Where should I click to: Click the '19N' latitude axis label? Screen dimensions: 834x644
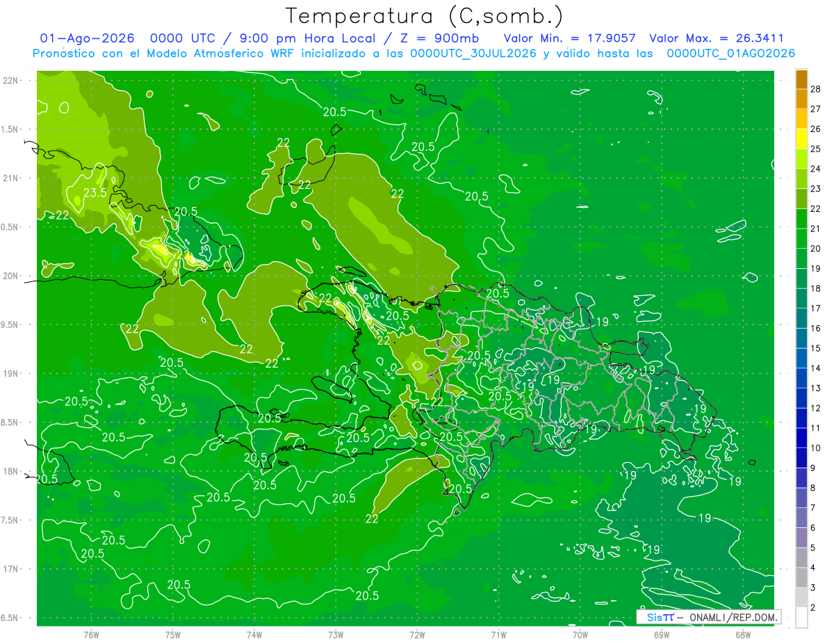coord(12,374)
